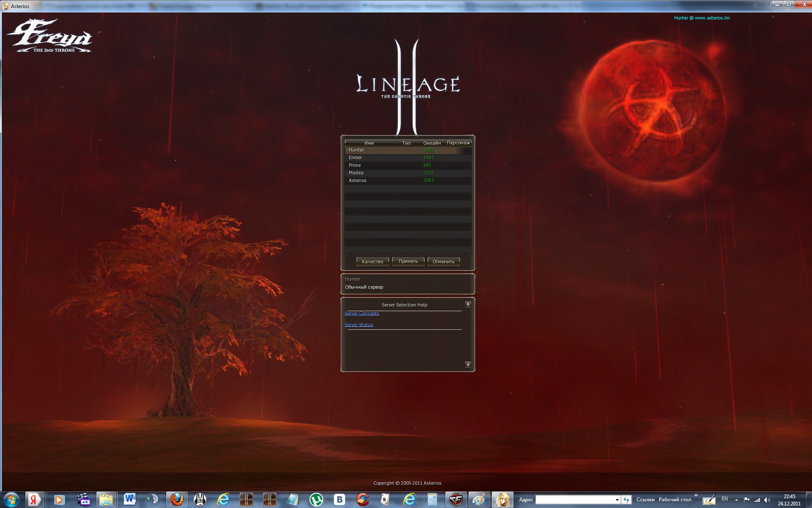Sort servers by Тип column header
The width and height of the screenshot is (812, 508).
click(406, 143)
